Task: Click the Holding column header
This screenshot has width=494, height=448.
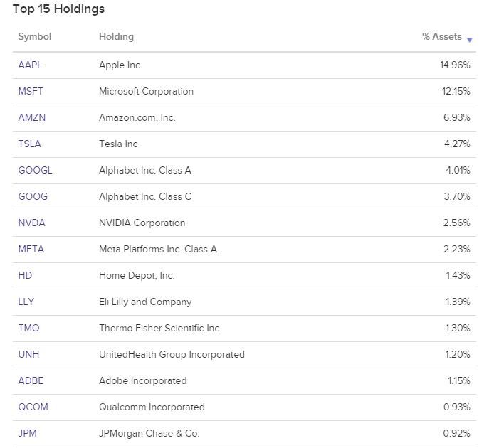Action: click(x=116, y=36)
